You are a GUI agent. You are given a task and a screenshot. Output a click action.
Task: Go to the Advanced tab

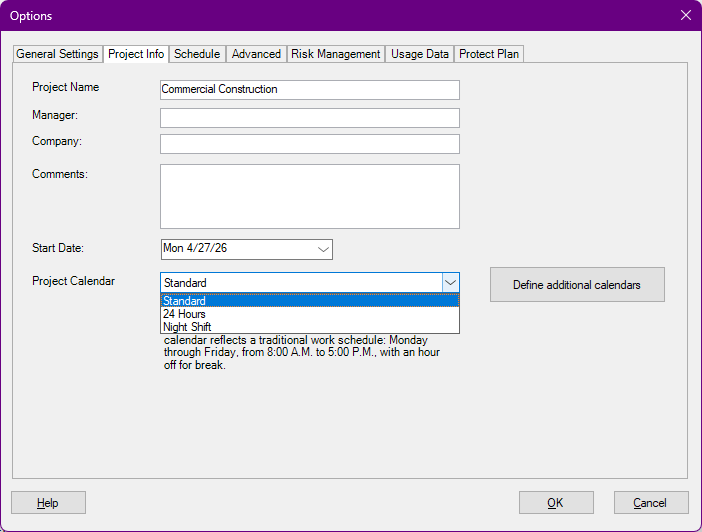pos(256,54)
